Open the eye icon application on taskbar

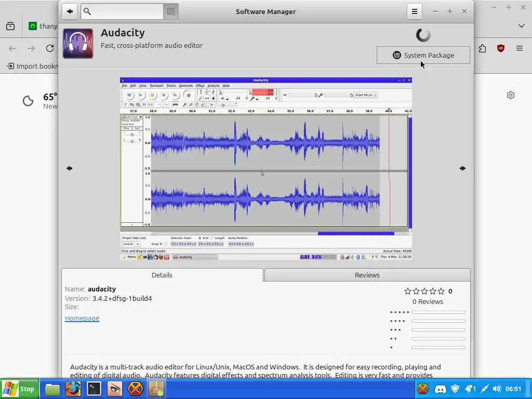pos(115,389)
